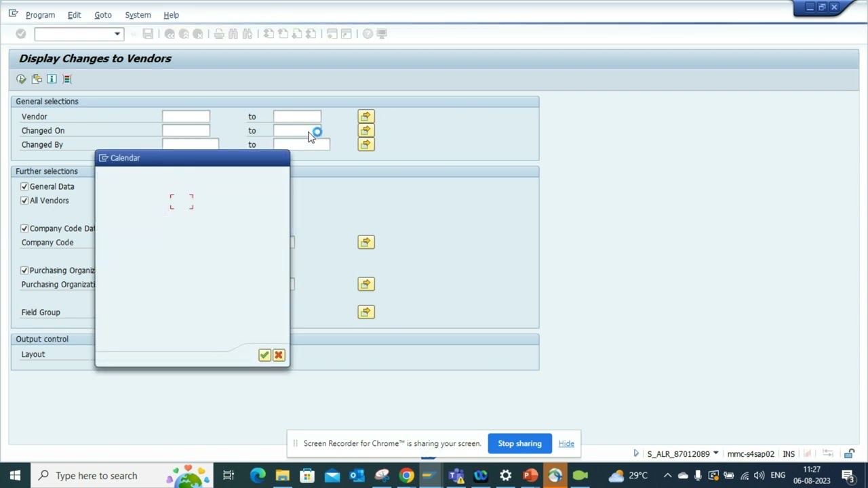Click the Vendor to input field
This screenshot has width=868, height=488.
pos(297,117)
